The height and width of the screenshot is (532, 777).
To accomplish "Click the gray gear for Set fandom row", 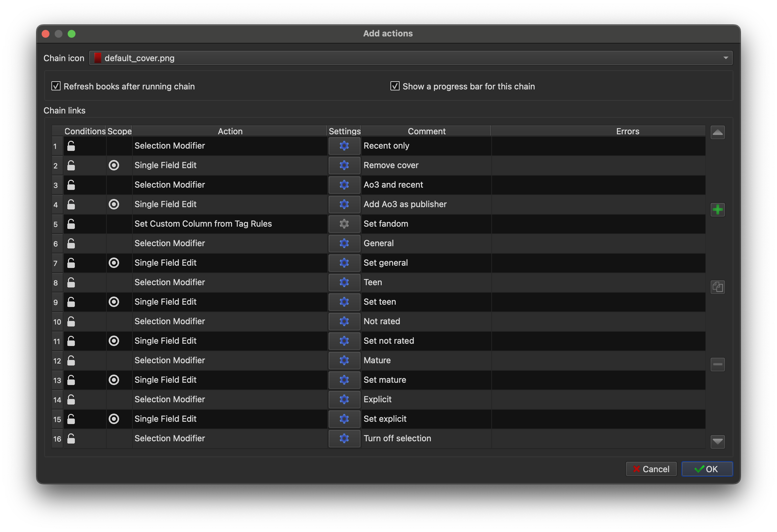I will pyautogui.click(x=344, y=224).
